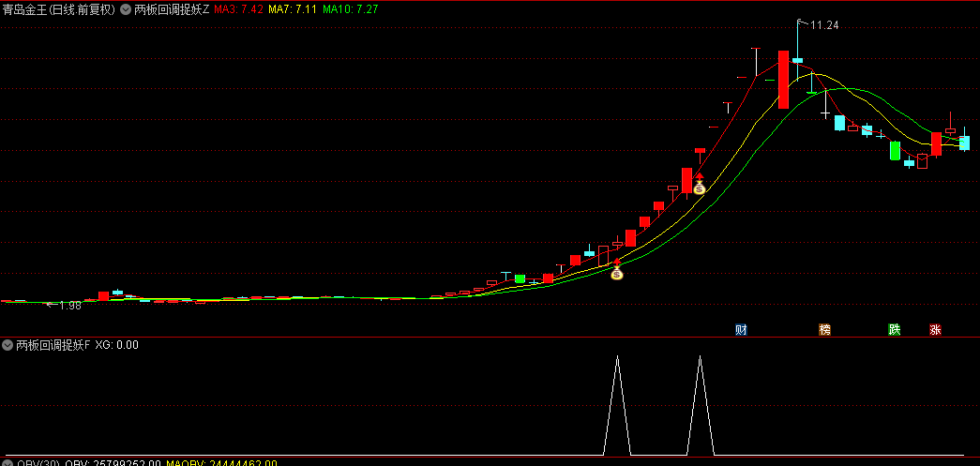Click the XG: 0.00 value
The image size is (980, 466).
coord(117,345)
